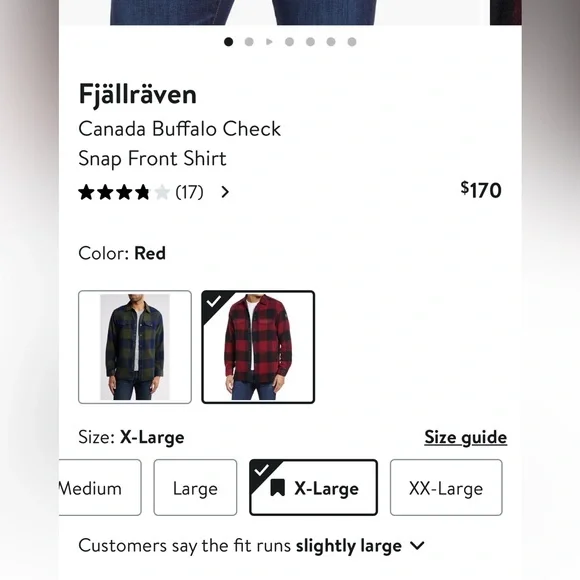Open reviews via the arrow beside (17)
The width and height of the screenshot is (580, 580).
(225, 192)
